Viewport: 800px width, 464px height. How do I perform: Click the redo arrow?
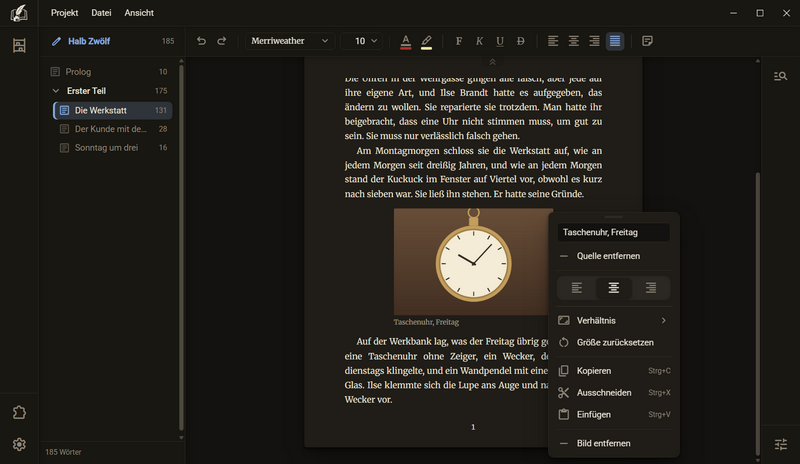pos(221,41)
